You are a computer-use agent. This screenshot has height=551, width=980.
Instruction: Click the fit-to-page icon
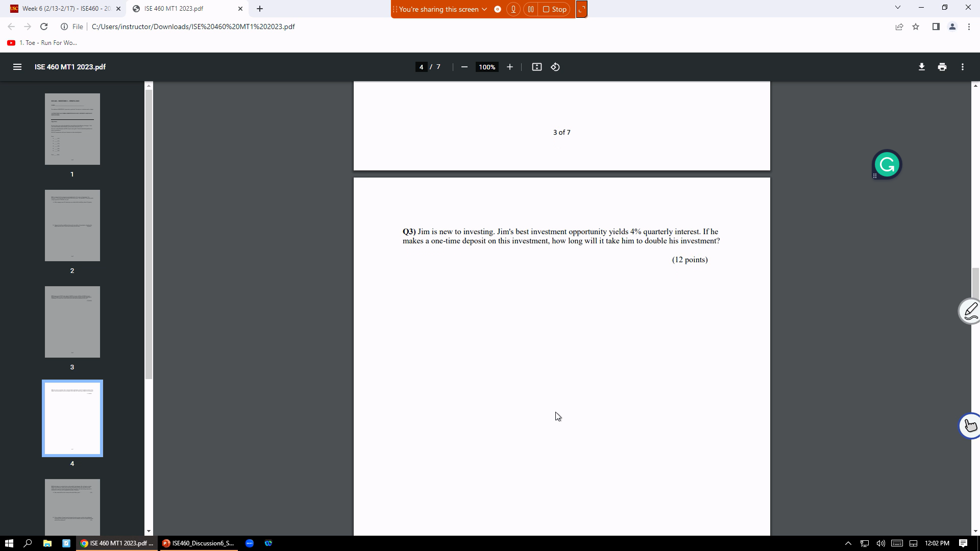click(537, 67)
